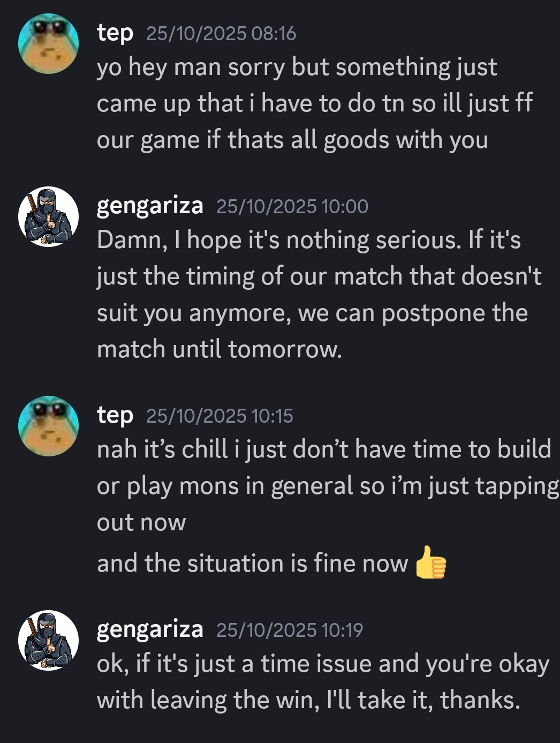This screenshot has width=560, height=743.
Task: Click the word "tomorrow" in gengariza's message
Action: click(x=284, y=349)
